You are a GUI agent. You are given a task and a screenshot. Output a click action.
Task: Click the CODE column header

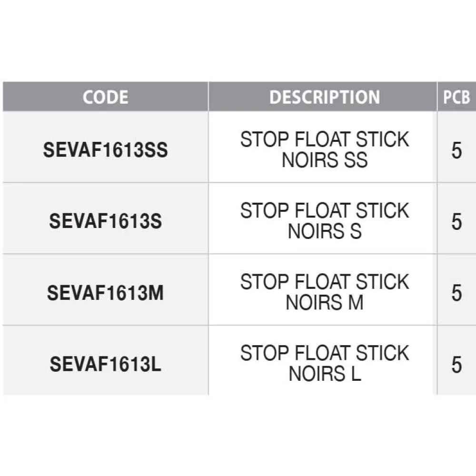tap(105, 97)
